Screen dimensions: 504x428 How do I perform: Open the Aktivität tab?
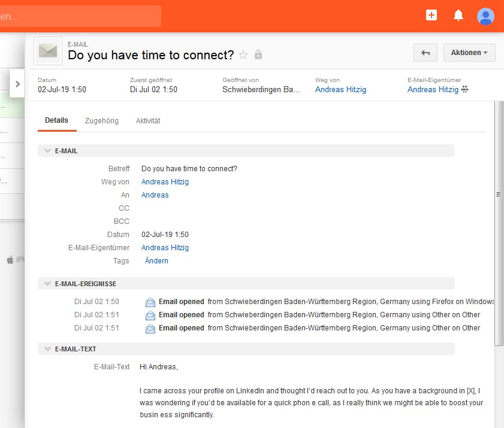[x=148, y=120]
